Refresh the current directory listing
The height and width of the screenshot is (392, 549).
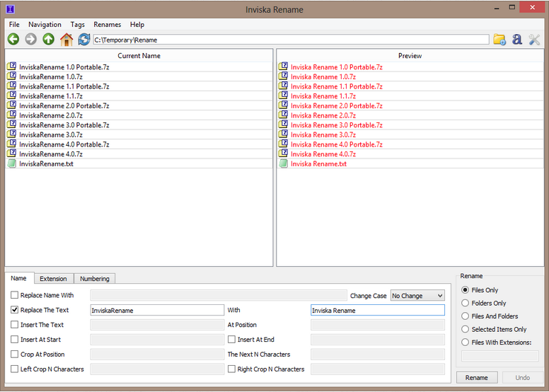[x=83, y=39]
